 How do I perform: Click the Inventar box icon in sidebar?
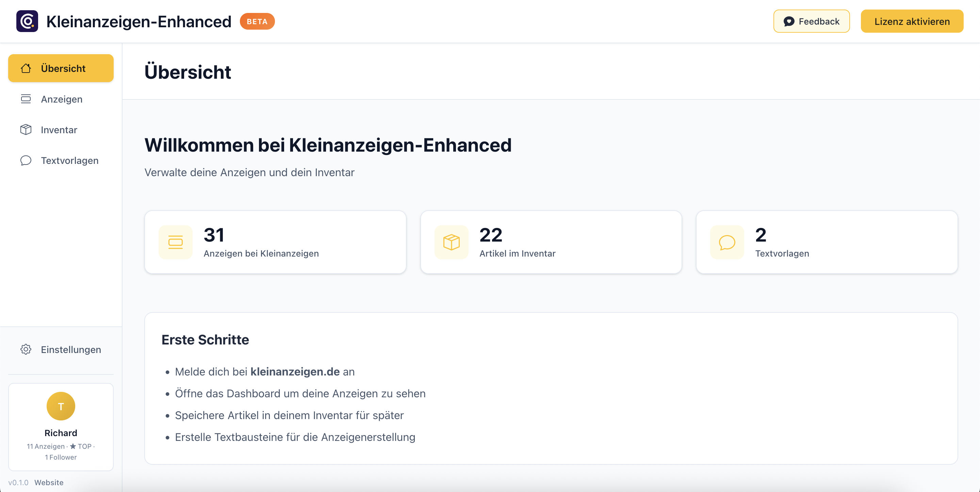pos(26,130)
